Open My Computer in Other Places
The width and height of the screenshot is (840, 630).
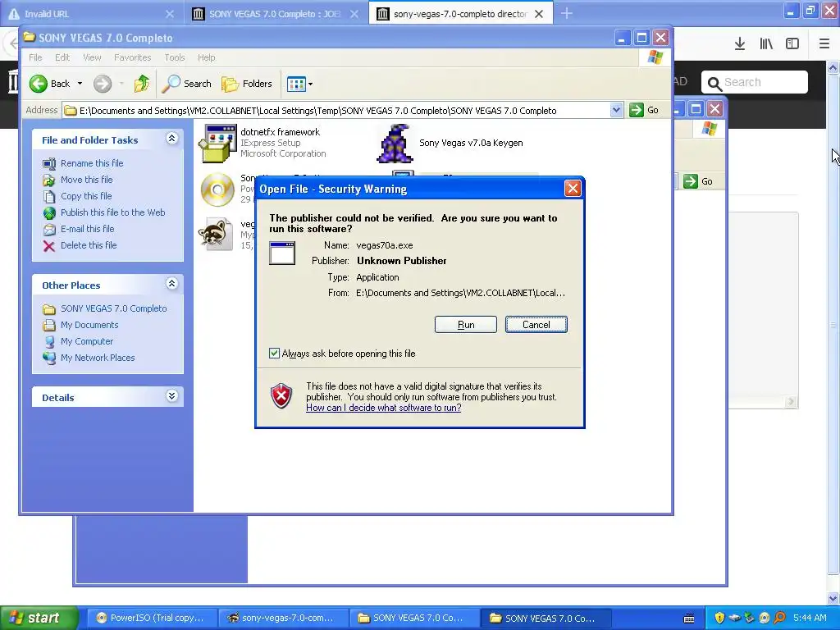[x=87, y=341]
